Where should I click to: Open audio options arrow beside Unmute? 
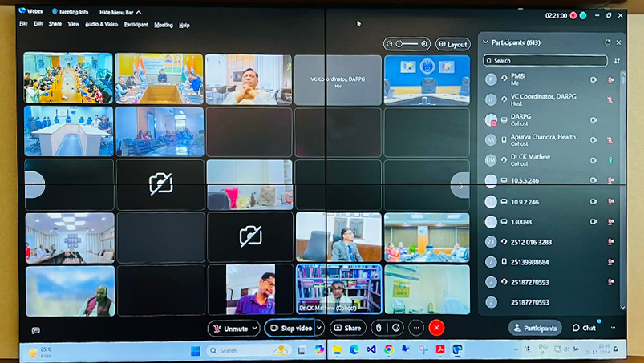coord(255,328)
